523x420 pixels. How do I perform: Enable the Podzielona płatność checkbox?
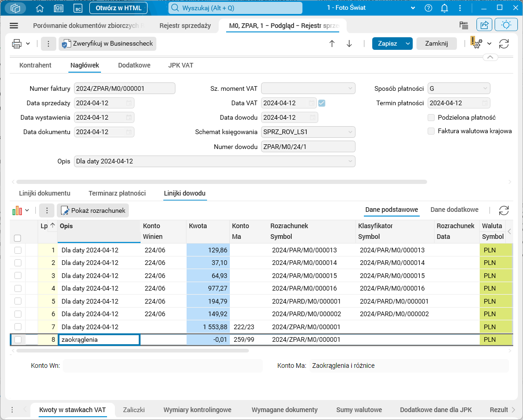(x=431, y=117)
